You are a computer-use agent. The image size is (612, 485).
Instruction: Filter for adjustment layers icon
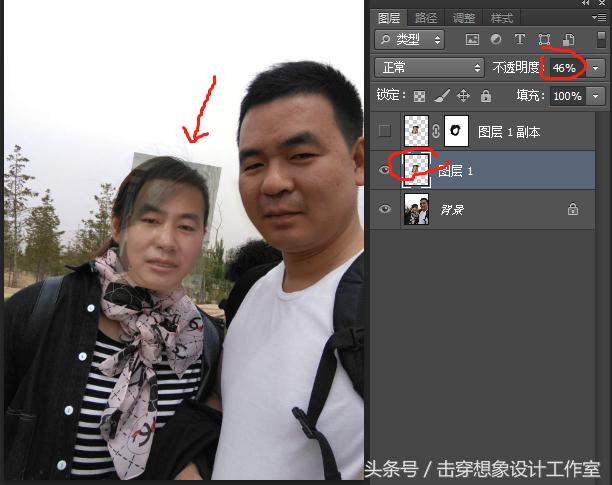click(496, 39)
